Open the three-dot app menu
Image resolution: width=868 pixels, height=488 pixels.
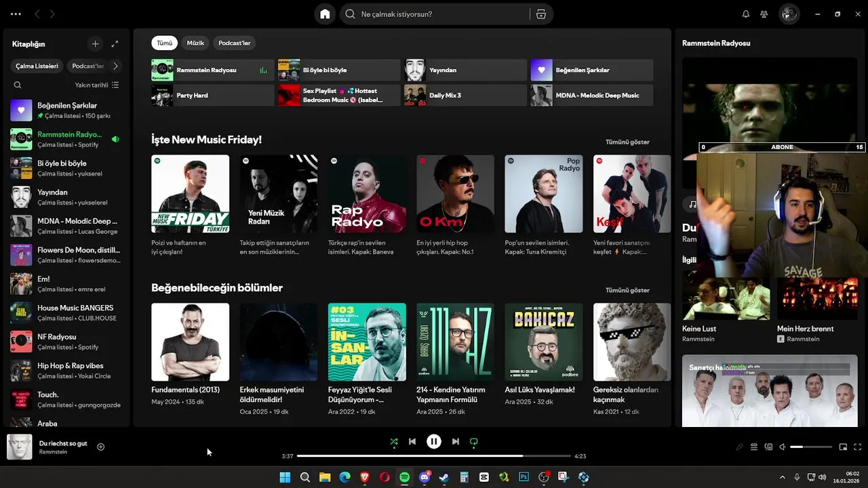click(16, 14)
